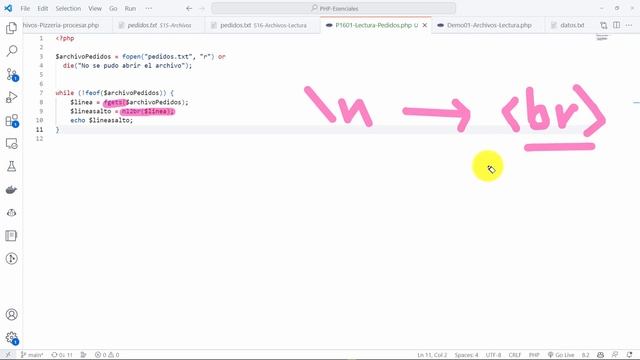Open the Remote Explorer view

point(11,144)
